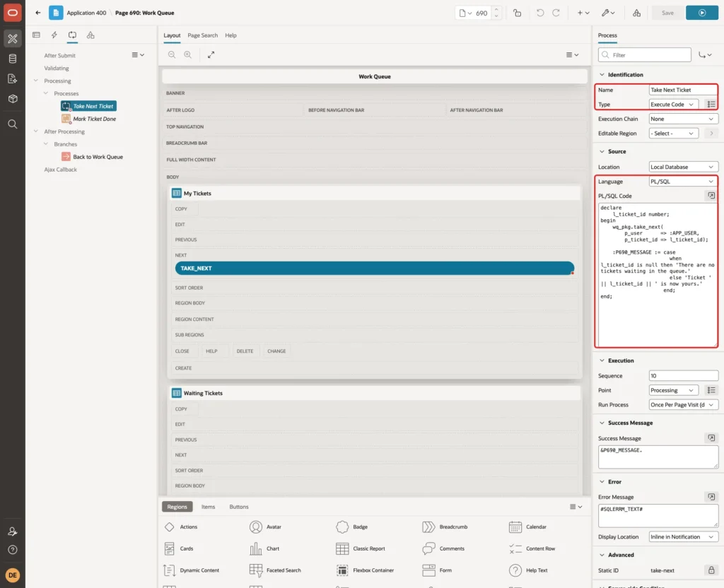The image size is (724, 588).
Task: Open the Type dropdown showing Execute Code
Action: click(673, 105)
